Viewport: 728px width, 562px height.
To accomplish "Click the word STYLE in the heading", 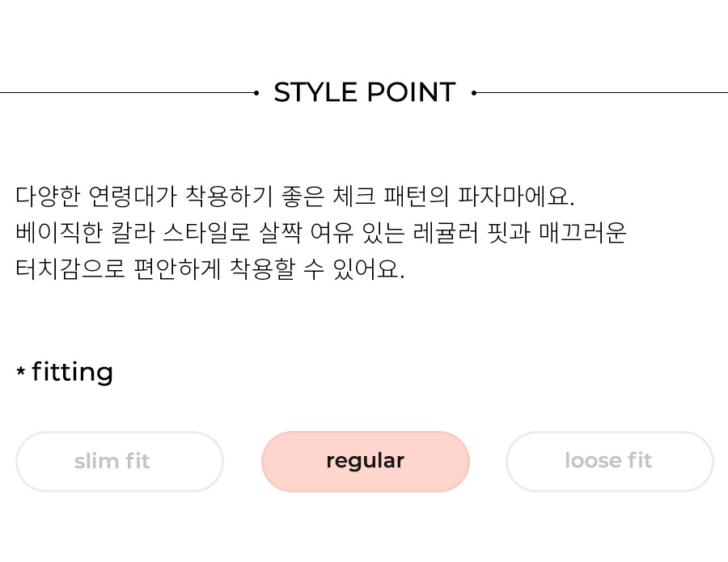I will point(315,92).
